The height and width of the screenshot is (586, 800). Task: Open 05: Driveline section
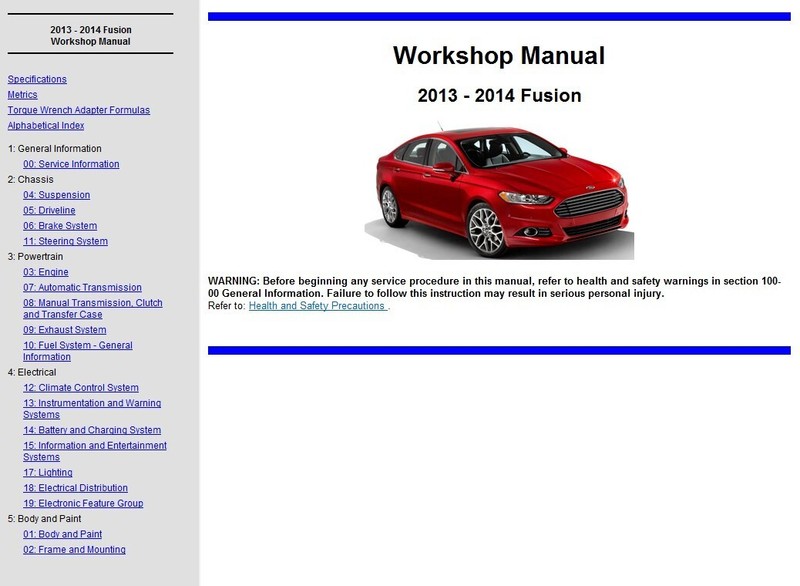pyautogui.click(x=49, y=210)
